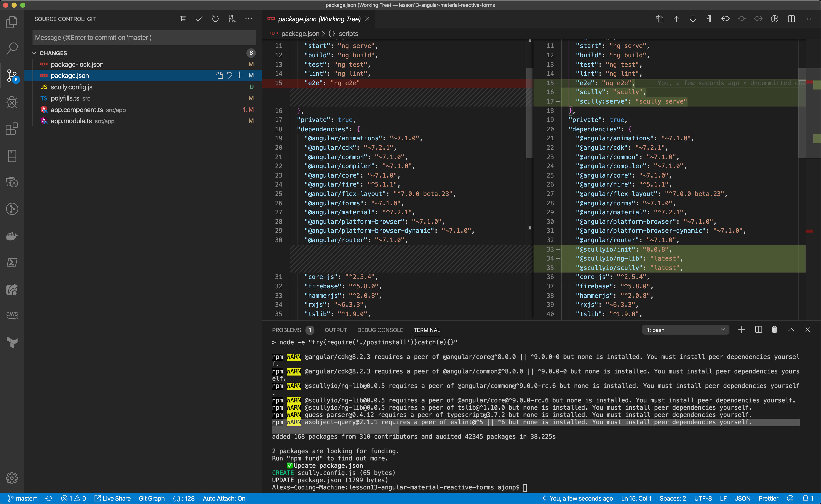Synchronize changes via status bar icon
This screenshot has height=504, width=821.
pos(49,498)
